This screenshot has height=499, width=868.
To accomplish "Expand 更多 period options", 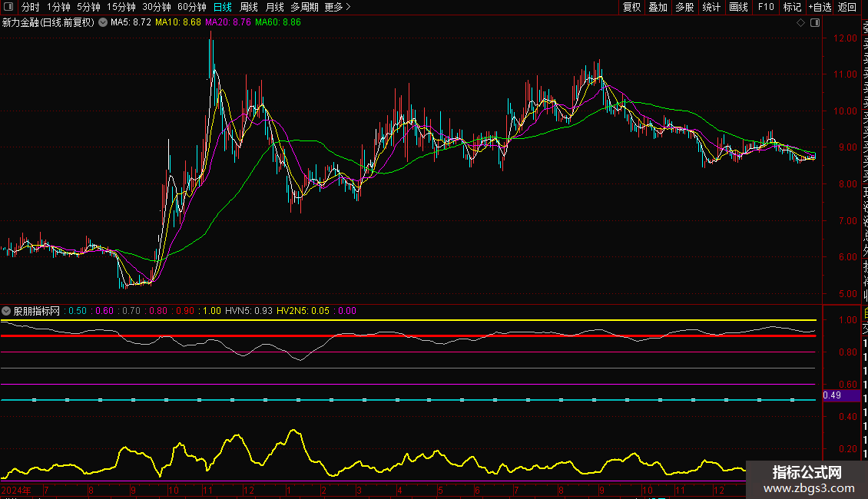I will point(337,7).
